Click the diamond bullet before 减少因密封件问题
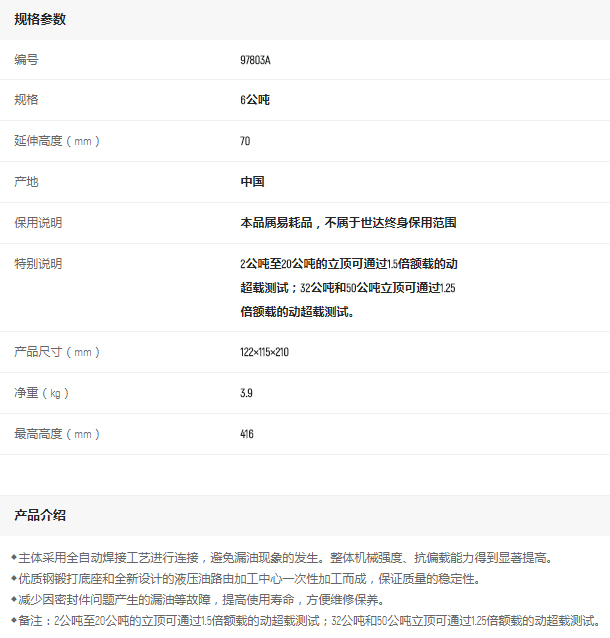 (13, 599)
